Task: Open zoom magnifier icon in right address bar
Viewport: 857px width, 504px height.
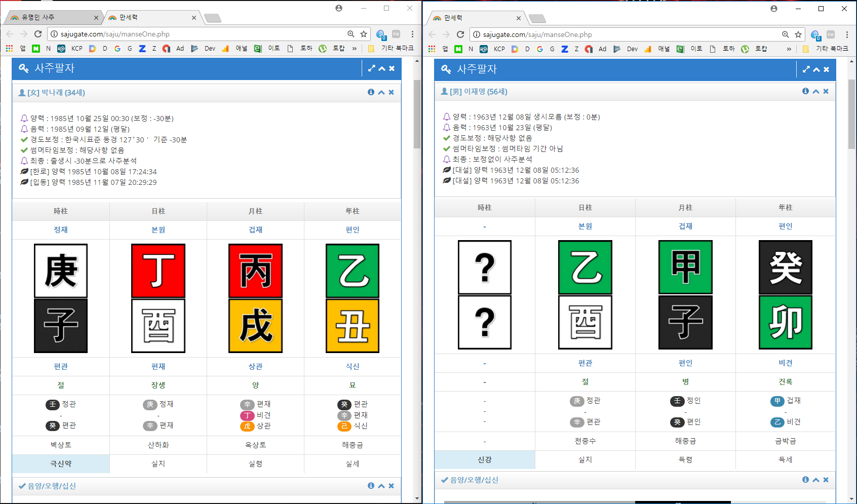Action: 785,34
